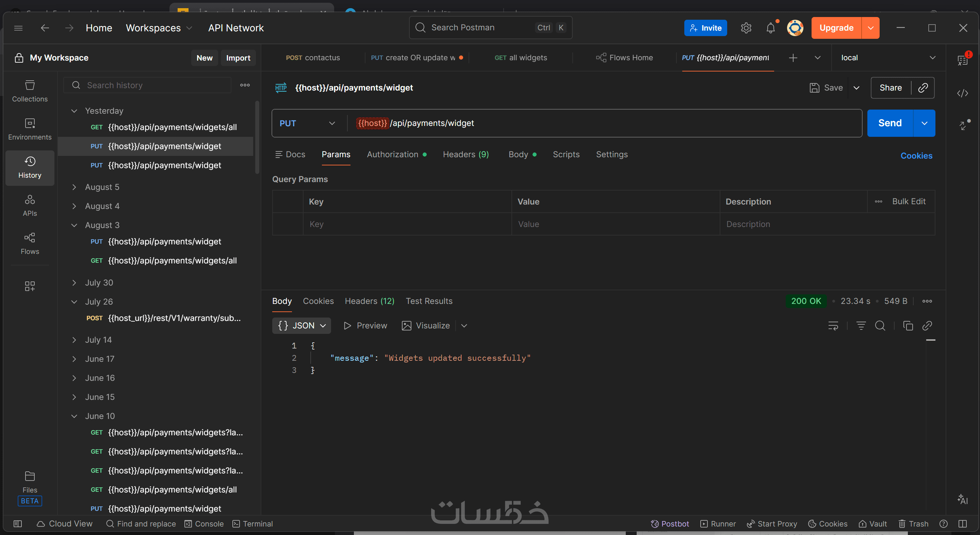This screenshot has width=980, height=535.
Task: Go back using the left arrow
Action: [45, 28]
